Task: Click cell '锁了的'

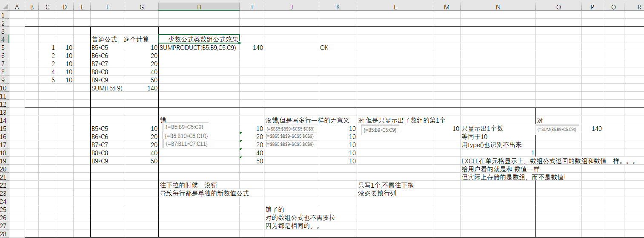Action: [275, 210]
